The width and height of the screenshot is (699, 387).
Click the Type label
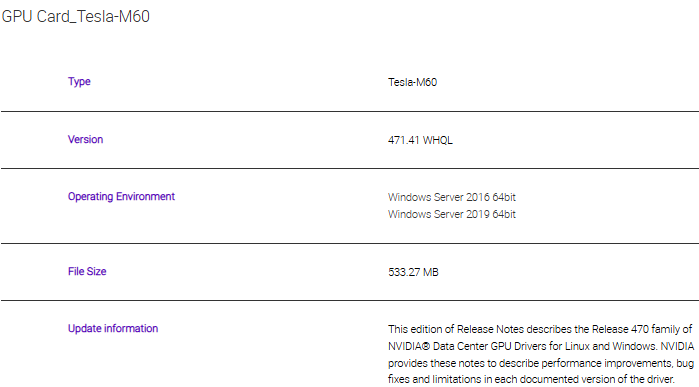[79, 82]
